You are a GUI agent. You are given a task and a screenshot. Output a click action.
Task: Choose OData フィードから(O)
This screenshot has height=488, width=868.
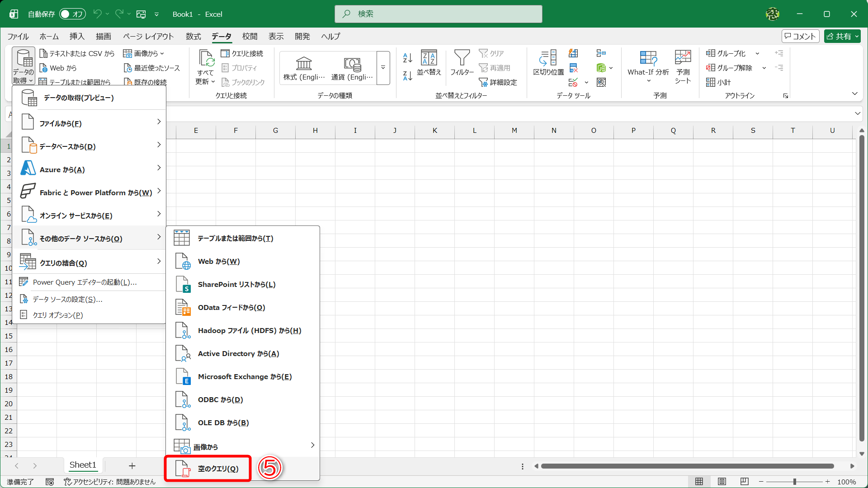click(243, 307)
